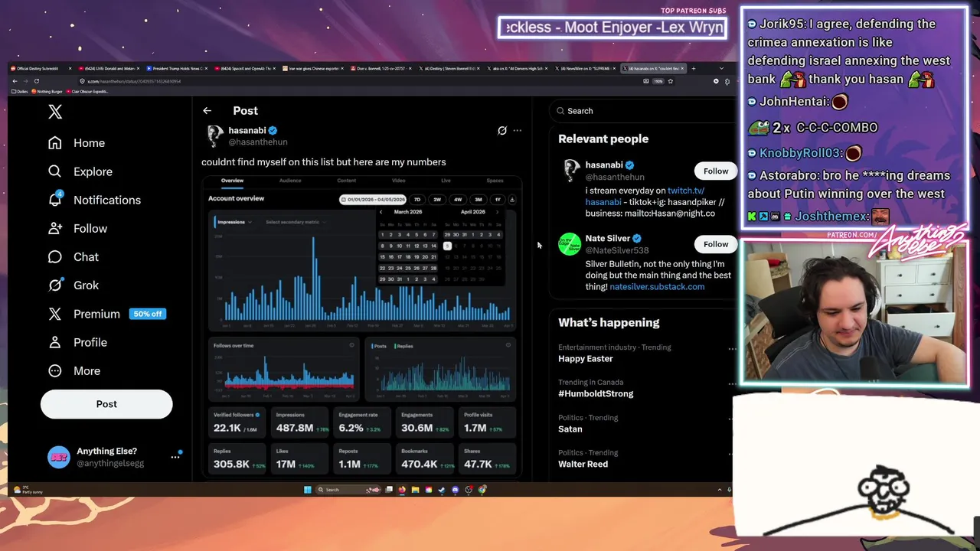Viewport: 980px width, 551px height.
Task: Launch Grok from the sidebar
Action: pyautogui.click(x=73, y=285)
